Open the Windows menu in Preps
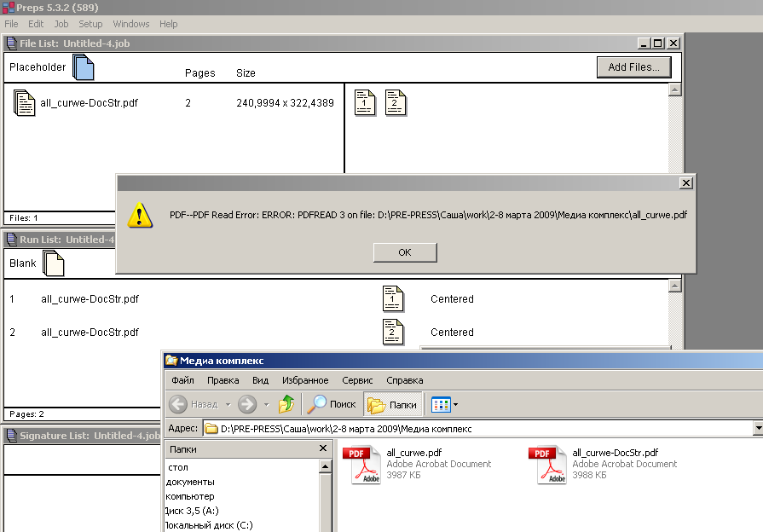Screen dimensions: 763x532 [131, 24]
